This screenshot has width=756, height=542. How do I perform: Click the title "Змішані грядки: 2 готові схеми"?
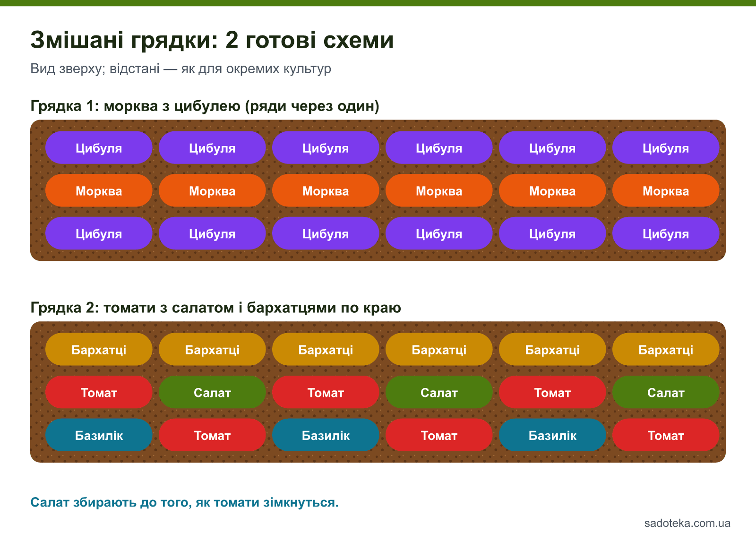coord(212,40)
